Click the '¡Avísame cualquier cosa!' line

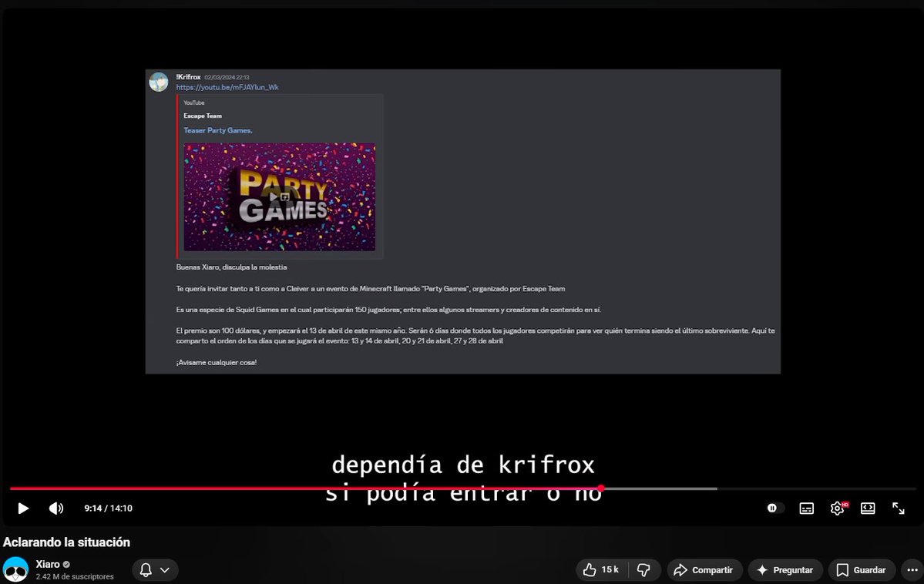[x=217, y=362]
